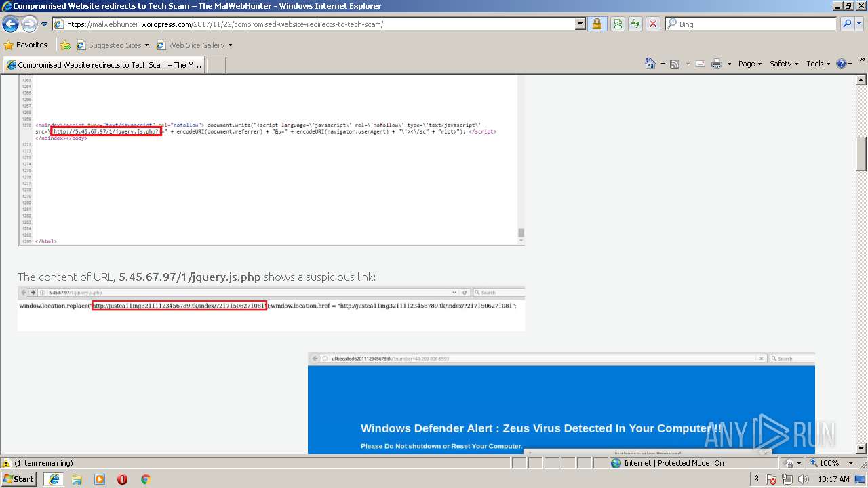This screenshot has height=488, width=868.
Task: Click the Read Mail envelope icon
Action: point(700,64)
